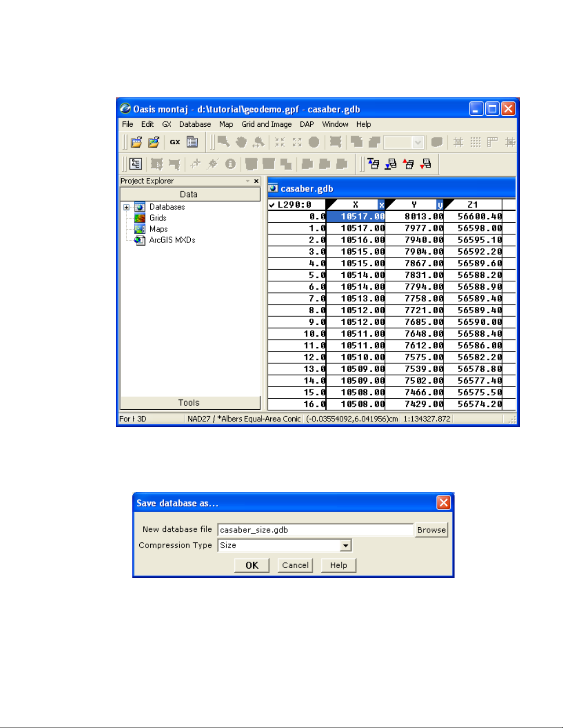Toggle the L290:0 line selection checkmark
563x728 pixels.
272,205
